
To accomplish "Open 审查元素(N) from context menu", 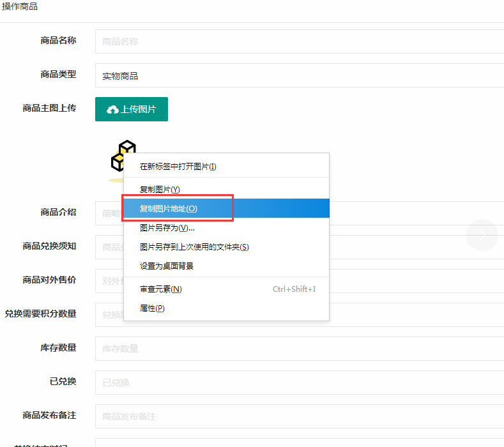I will coord(226,289).
